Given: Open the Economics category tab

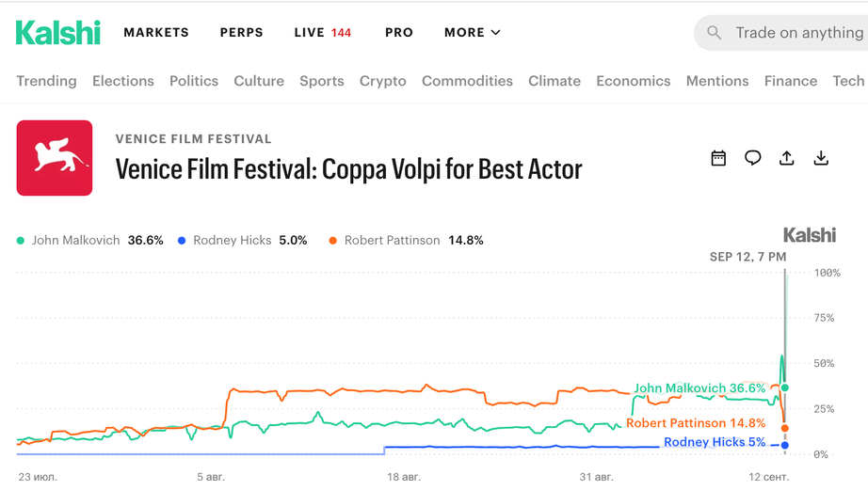Looking at the screenshot, I should pyautogui.click(x=634, y=81).
